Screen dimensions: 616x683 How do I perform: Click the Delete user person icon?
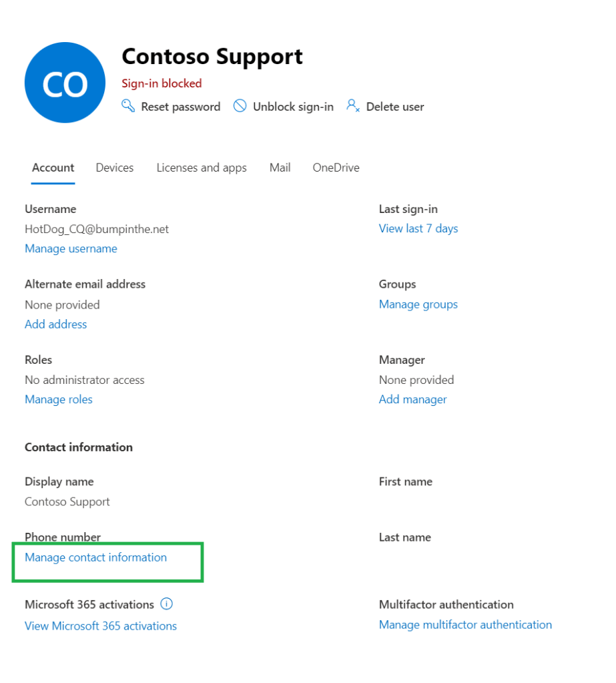353,106
